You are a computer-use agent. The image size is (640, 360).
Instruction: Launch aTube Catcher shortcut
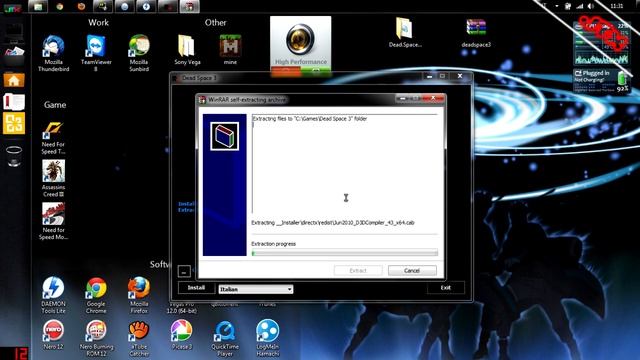139,338
